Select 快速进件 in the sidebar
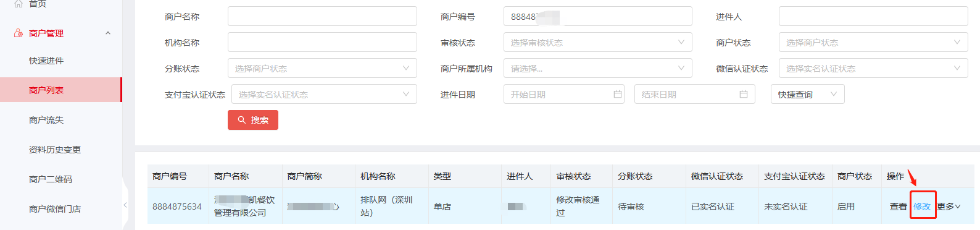 (46, 61)
